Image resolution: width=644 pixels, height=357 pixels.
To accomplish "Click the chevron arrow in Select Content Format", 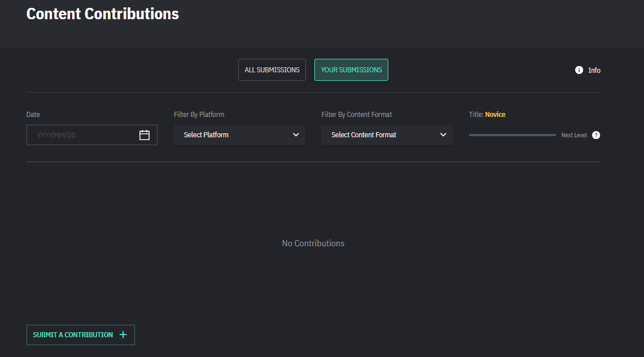I will click(x=443, y=135).
